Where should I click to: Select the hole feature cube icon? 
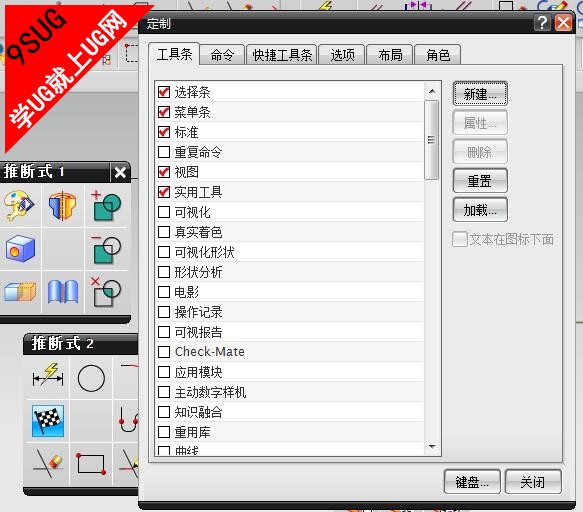[x=20, y=249]
